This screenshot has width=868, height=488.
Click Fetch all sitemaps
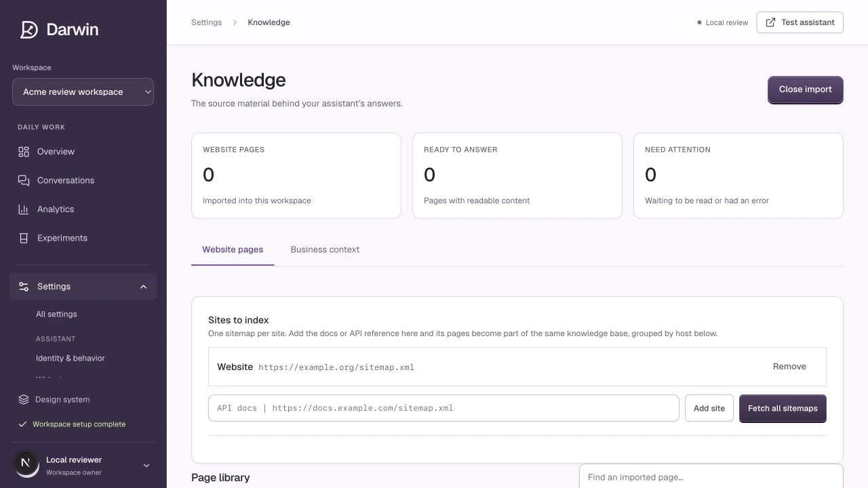tap(783, 408)
